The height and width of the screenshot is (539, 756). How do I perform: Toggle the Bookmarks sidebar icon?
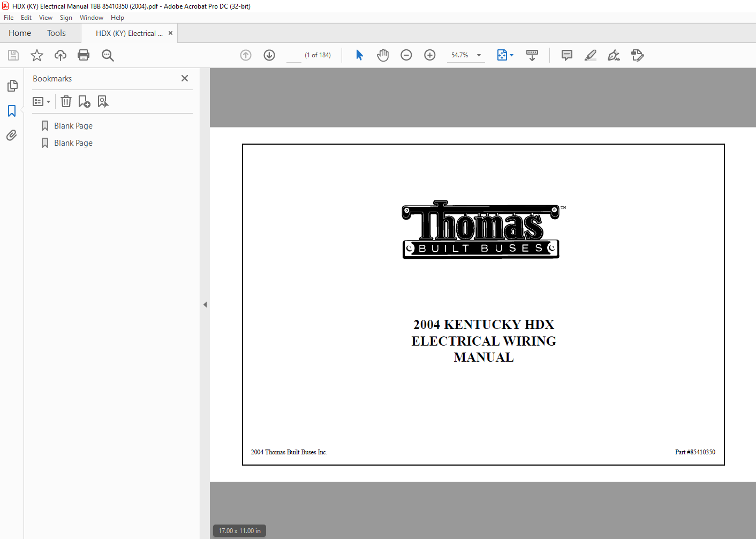click(12, 111)
